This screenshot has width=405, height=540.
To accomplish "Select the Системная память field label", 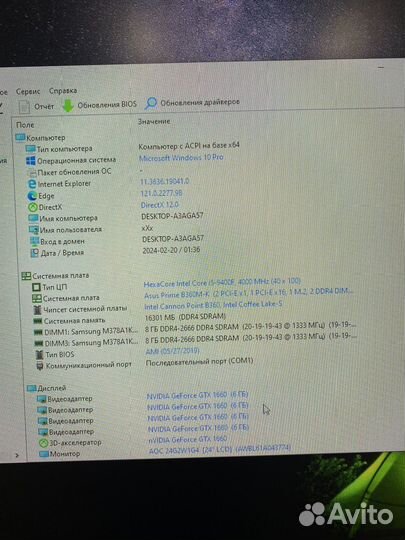I will coord(74,321).
